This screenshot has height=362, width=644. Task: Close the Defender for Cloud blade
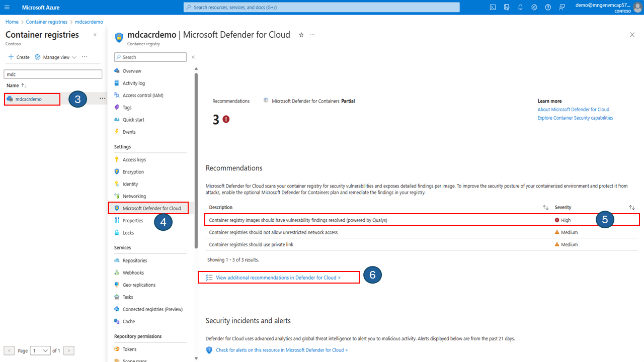click(632, 35)
